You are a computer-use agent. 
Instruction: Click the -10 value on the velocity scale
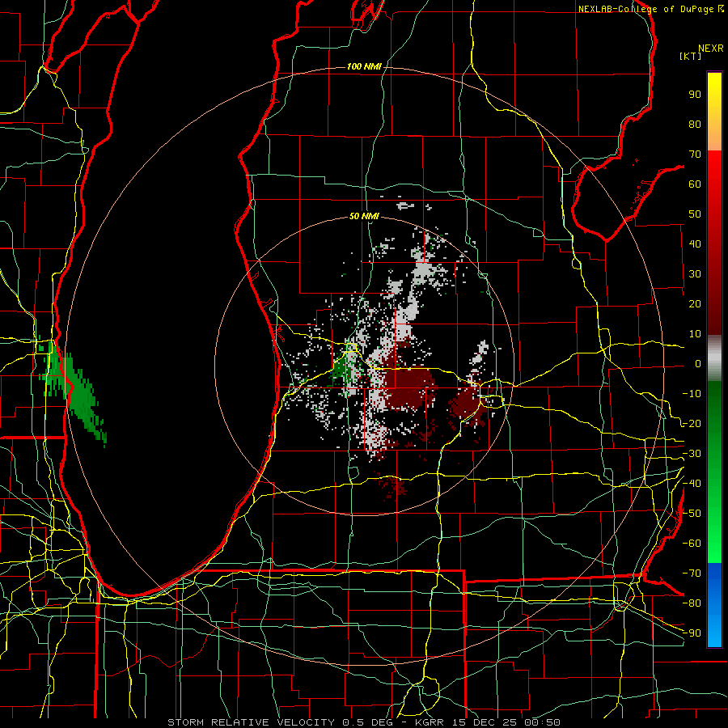(692, 394)
